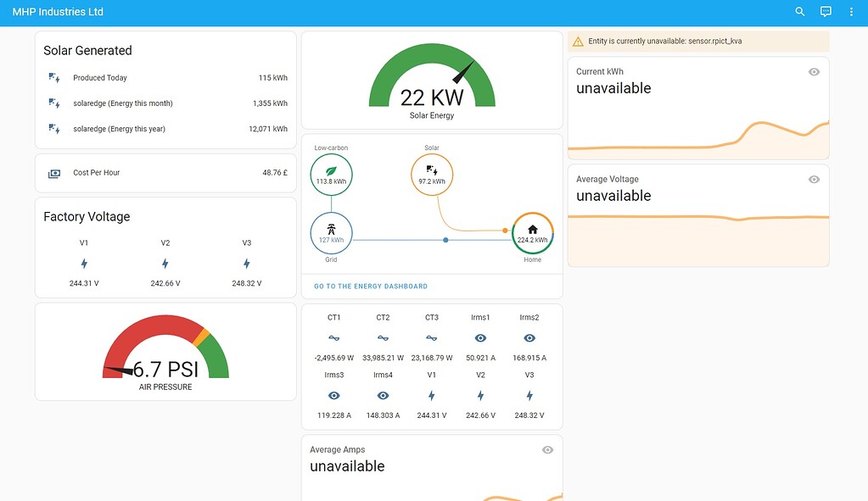
Task: Click the Solar energy circle icon
Action: click(x=432, y=175)
